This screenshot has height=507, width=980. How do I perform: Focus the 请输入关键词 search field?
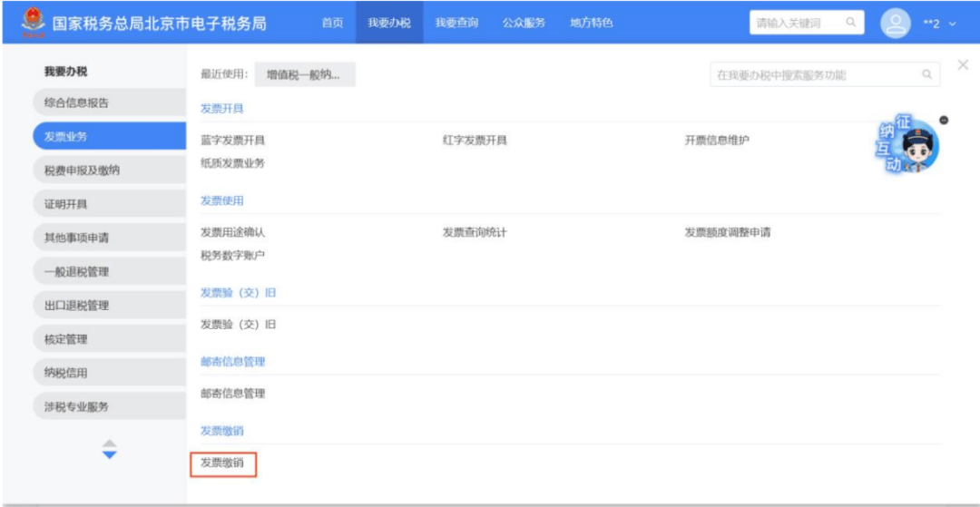tap(795, 23)
